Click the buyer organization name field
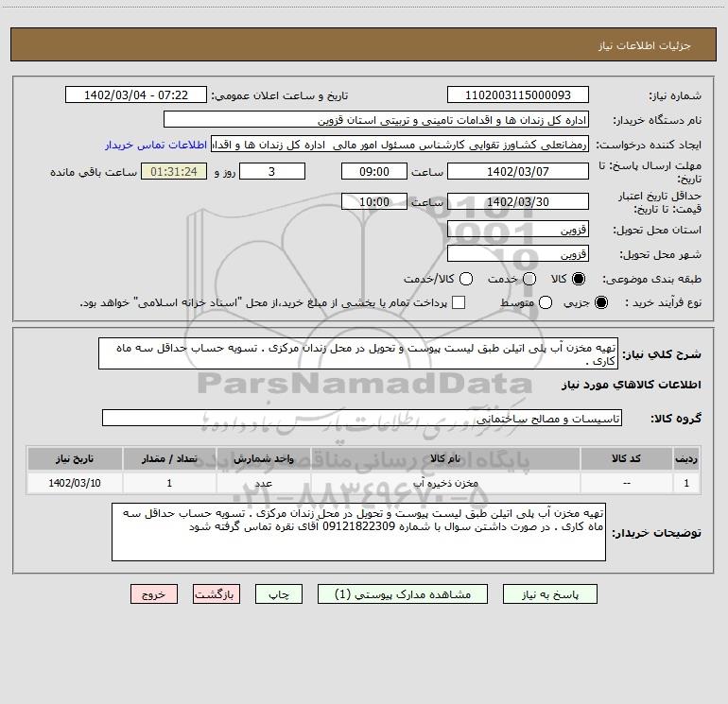This screenshot has height=704, width=728. tap(376, 119)
